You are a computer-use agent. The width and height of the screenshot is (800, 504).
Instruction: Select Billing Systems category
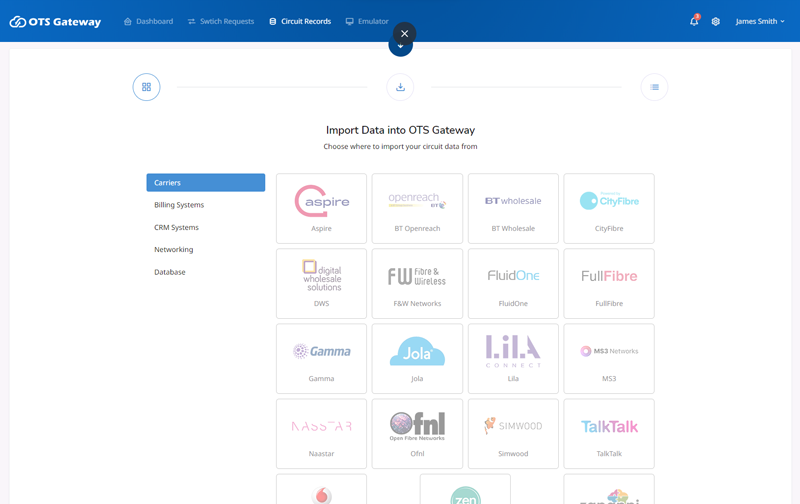pos(206,205)
